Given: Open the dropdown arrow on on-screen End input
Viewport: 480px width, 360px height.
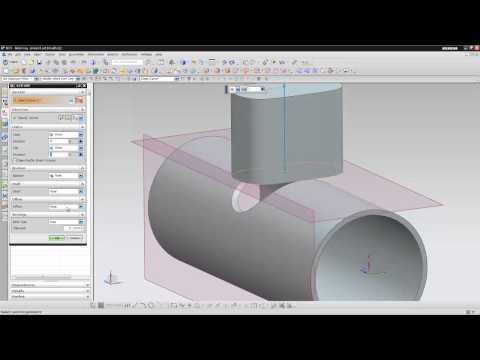Looking at the screenshot, I should (263, 89).
